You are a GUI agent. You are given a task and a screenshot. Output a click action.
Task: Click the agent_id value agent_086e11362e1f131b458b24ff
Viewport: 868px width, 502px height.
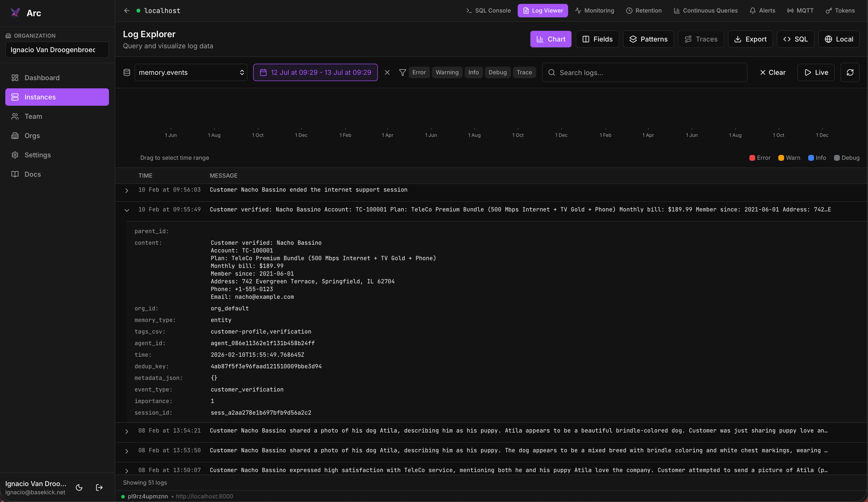tap(263, 343)
